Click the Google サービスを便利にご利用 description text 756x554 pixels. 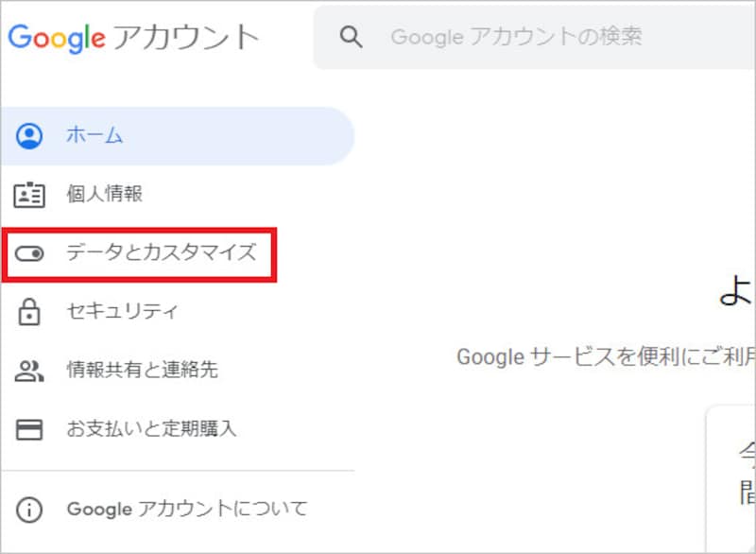click(x=605, y=356)
